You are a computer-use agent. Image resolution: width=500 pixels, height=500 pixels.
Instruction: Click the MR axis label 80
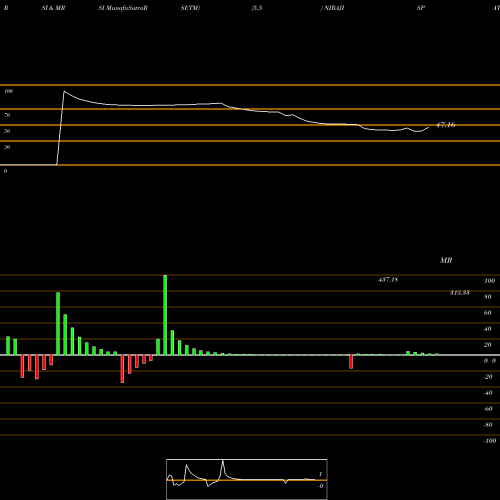488,297
